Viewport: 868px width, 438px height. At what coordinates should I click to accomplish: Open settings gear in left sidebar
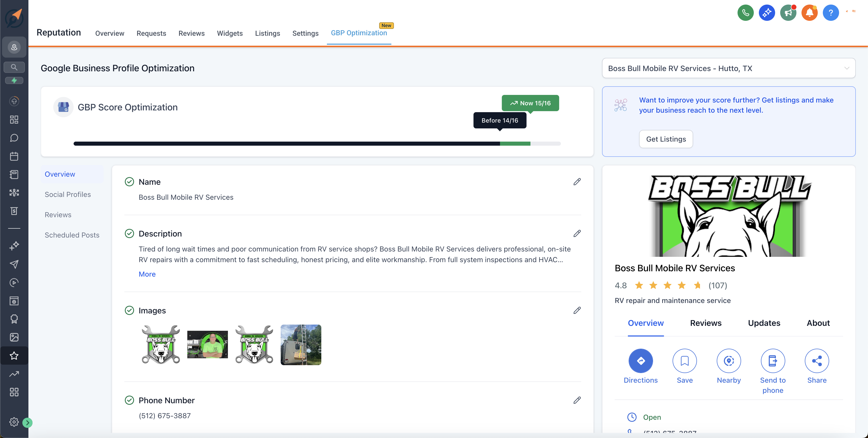[14, 422]
